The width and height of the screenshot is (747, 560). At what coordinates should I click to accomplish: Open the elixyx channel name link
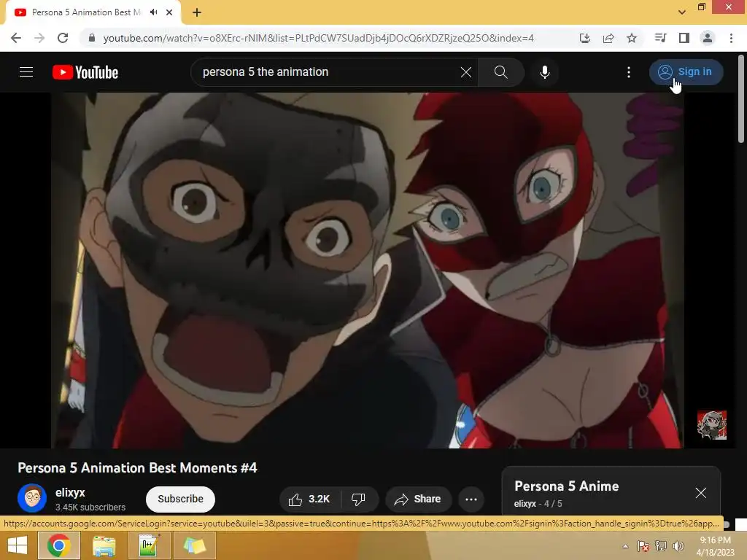pyautogui.click(x=70, y=492)
